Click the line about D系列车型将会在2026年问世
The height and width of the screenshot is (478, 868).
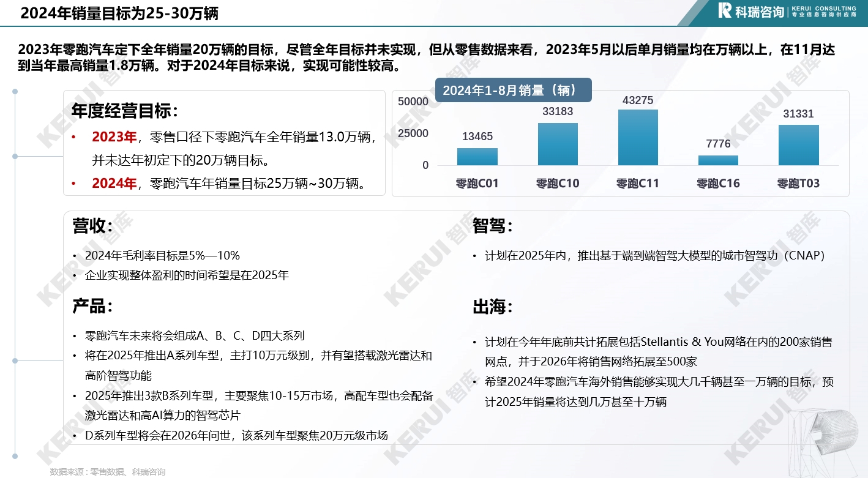[236, 436]
